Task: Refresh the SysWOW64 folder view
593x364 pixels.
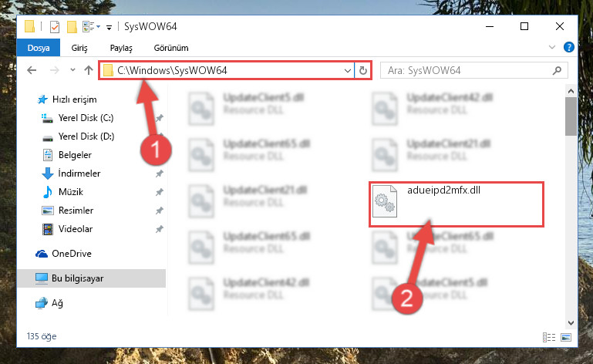Action: click(363, 70)
